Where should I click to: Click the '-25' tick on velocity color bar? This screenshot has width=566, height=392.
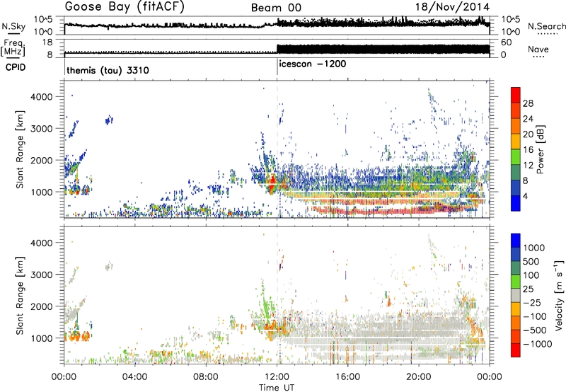(x=531, y=302)
